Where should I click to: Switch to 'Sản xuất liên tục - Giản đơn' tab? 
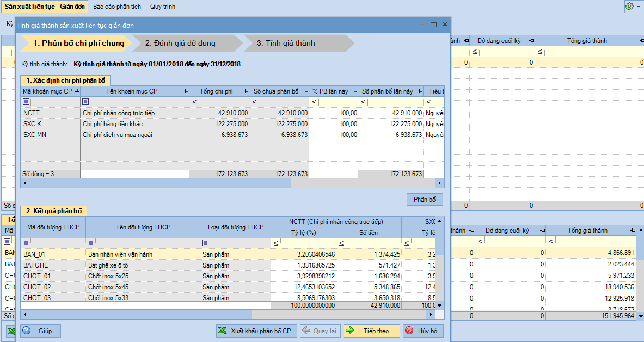[x=45, y=7]
